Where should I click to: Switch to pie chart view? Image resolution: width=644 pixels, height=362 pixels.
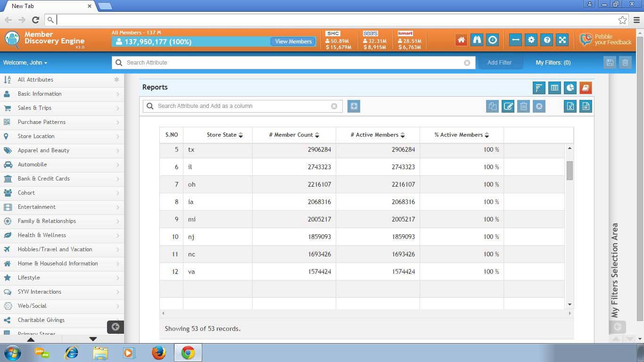(570, 88)
